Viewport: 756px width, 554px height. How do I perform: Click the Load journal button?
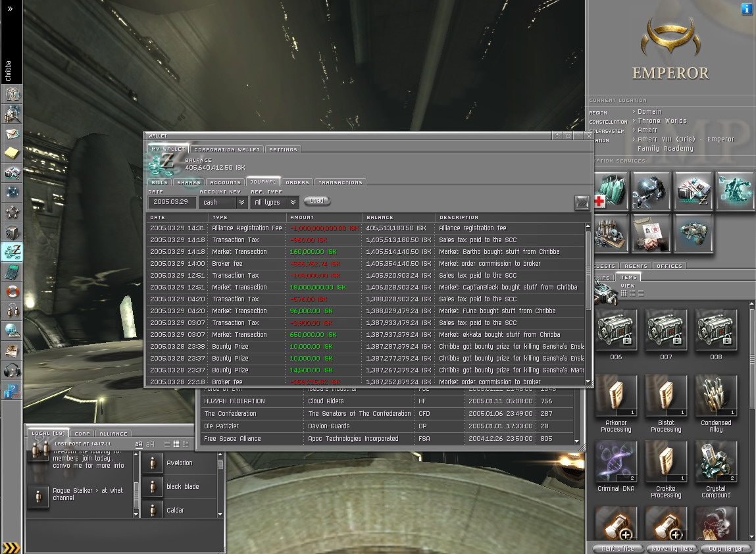[x=316, y=201]
